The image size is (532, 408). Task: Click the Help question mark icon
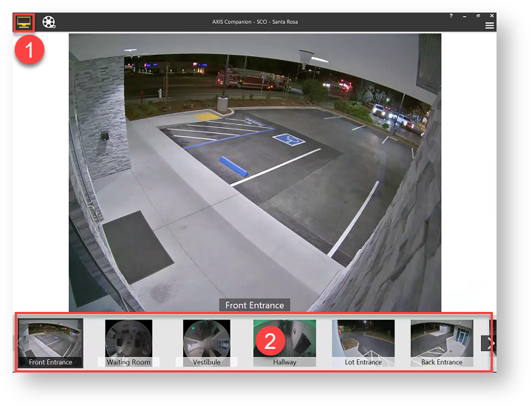pos(451,16)
